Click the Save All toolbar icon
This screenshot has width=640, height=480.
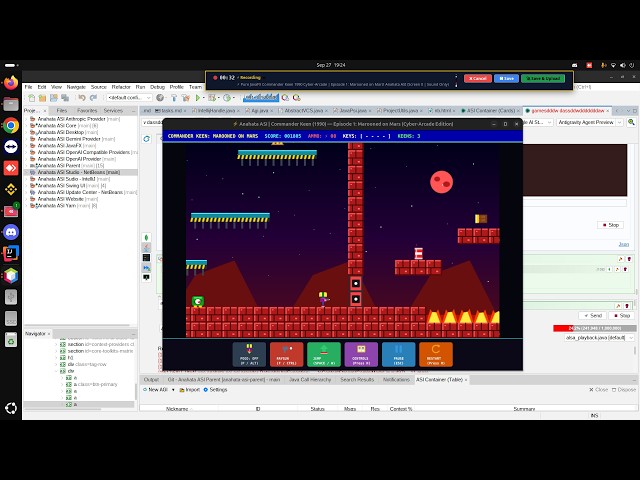point(65,98)
